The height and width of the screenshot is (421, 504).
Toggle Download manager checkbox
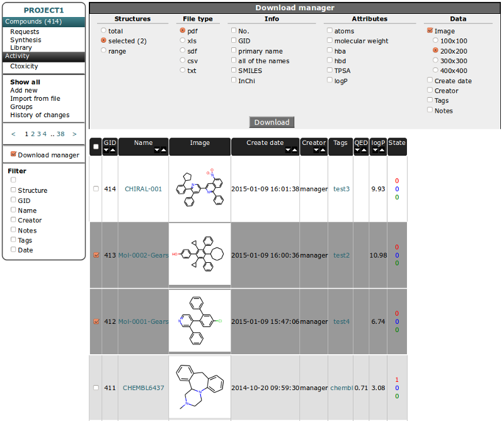[x=13, y=154]
